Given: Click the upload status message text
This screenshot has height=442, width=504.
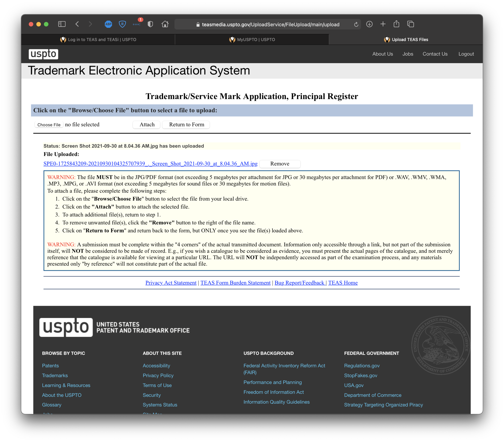Looking at the screenshot, I should tap(124, 146).
